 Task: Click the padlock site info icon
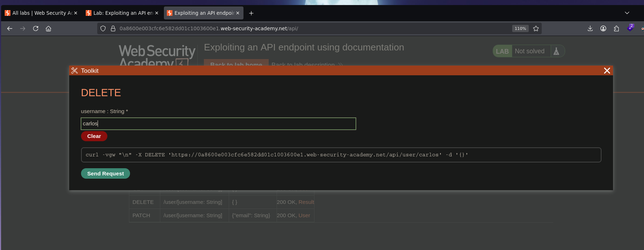pyautogui.click(x=113, y=28)
